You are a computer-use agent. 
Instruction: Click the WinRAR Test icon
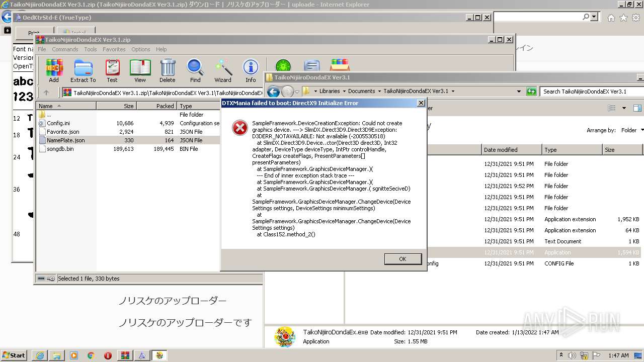[112, 71]
